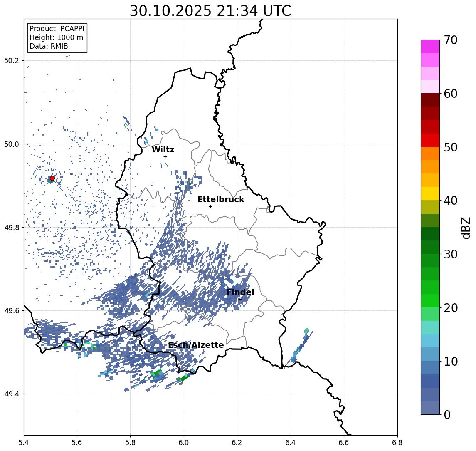This screenshot has width=476, height=451.
Task: Click the longitude tick label 6.8
Action: pos(397,443)
